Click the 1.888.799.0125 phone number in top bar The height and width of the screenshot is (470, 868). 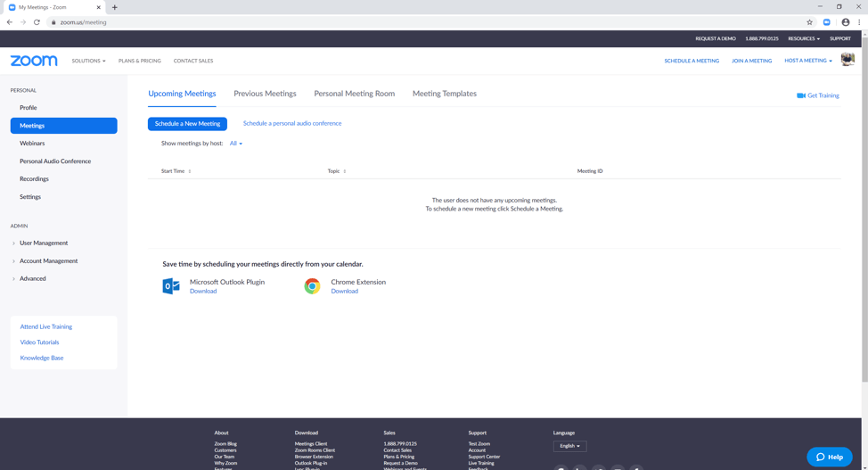762,39
